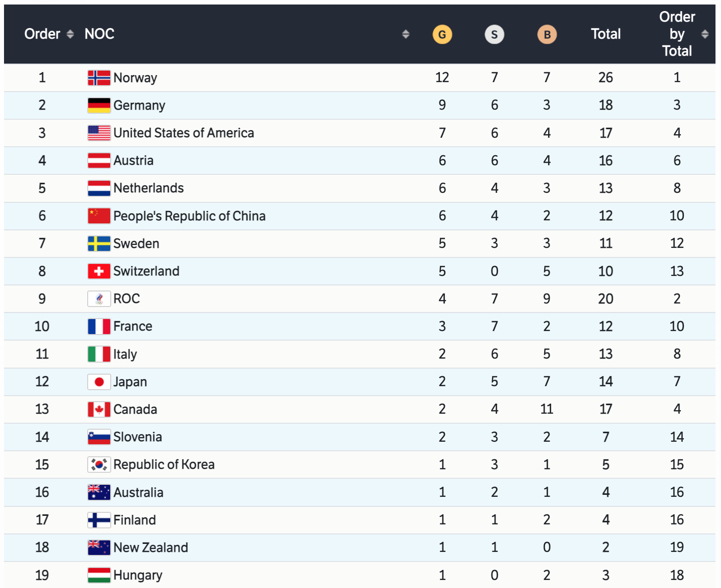Open the United States of America link
The width and height of the screenshot is (721, 588).
point(183,133)
